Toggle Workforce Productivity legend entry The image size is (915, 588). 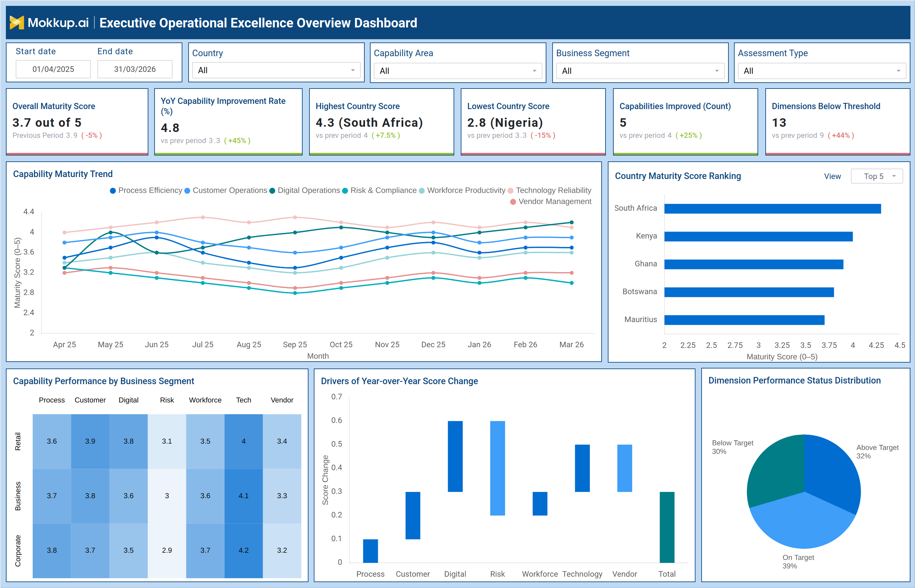click(462, 190)
